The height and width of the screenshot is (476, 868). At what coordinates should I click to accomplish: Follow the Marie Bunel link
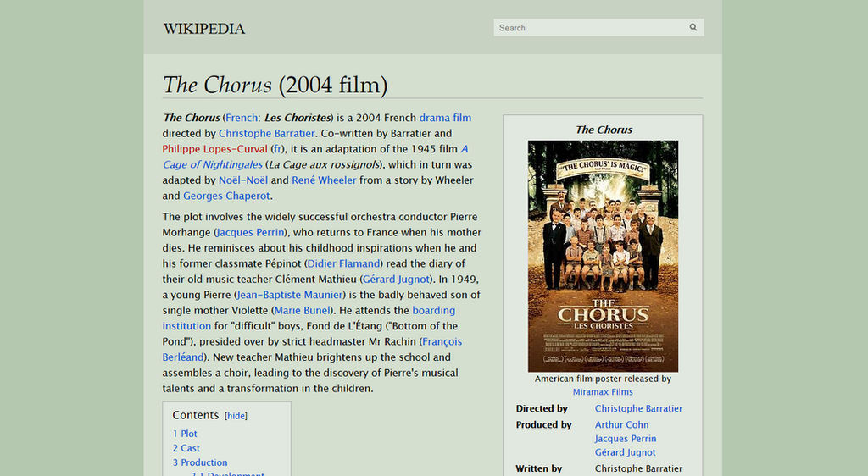click(x=303, y=310)
